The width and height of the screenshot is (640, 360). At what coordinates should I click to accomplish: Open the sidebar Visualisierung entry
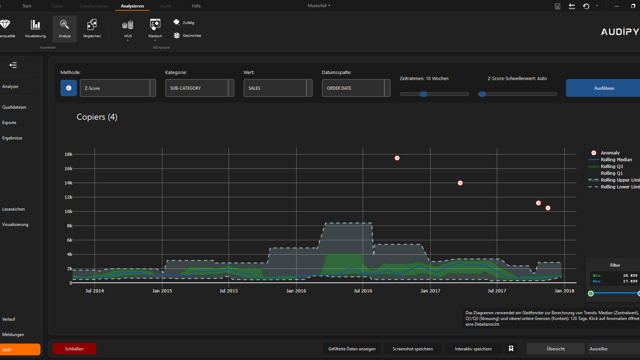15,224
